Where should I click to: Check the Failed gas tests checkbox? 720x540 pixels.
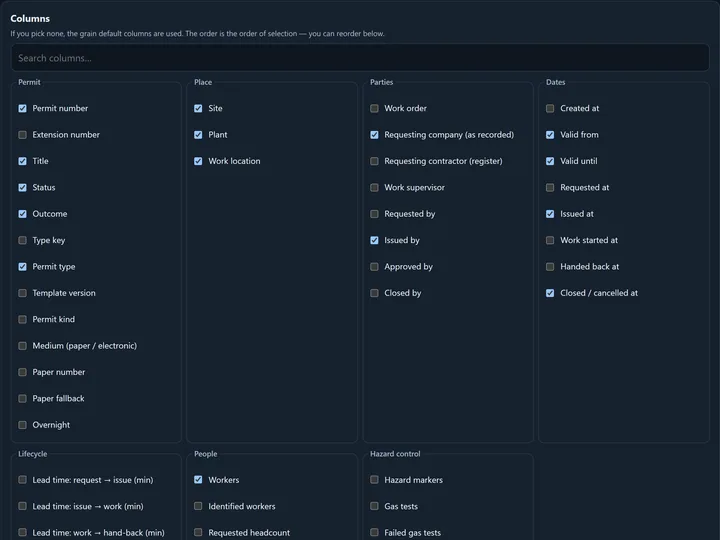(x=374, y=533)
